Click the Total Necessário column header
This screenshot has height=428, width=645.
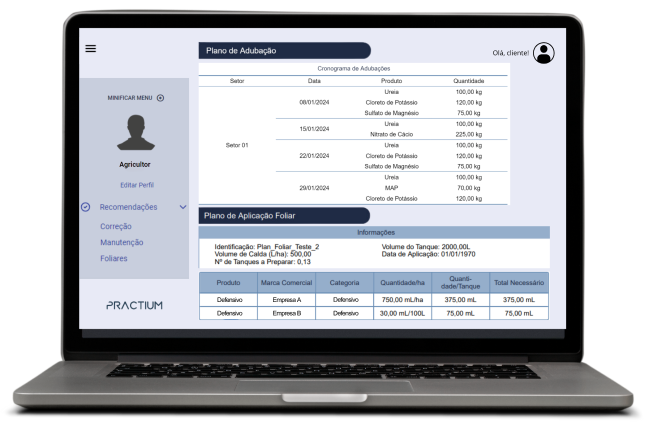519,283
